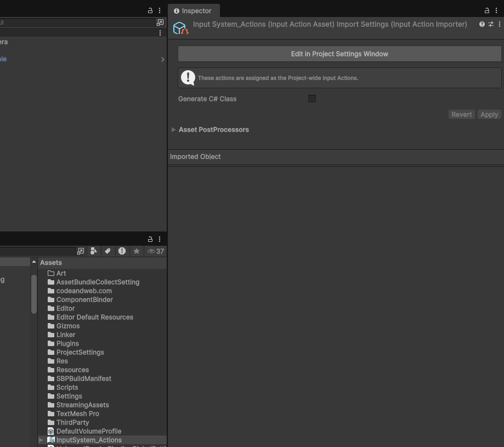Click the Edit in Project Settings Window button

[339, 54]
